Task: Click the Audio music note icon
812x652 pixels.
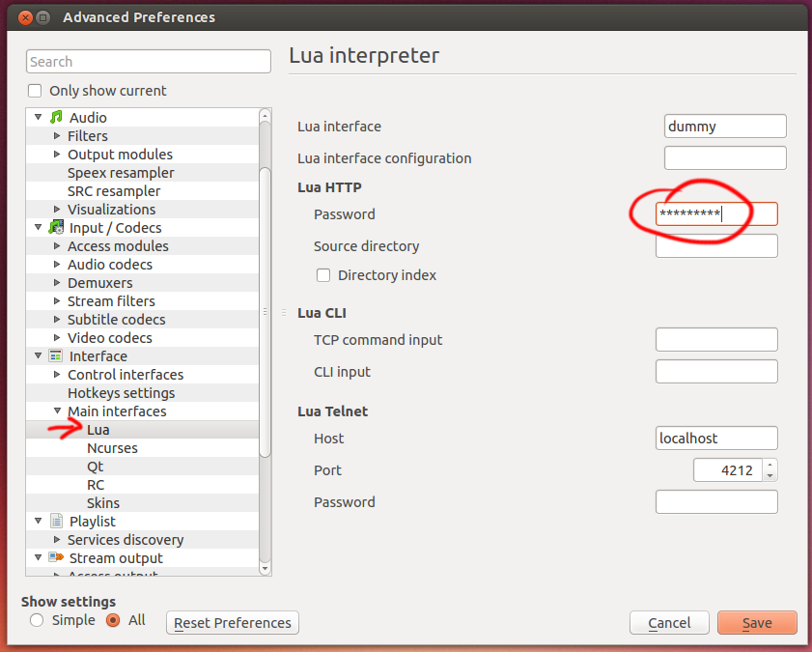Action: [56, 118]
